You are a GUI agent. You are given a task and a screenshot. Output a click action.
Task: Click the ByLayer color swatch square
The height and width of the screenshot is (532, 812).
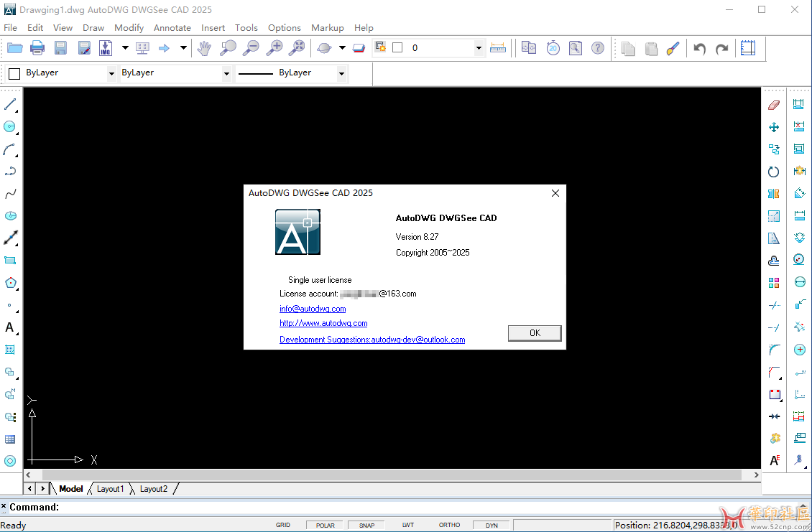14,73
